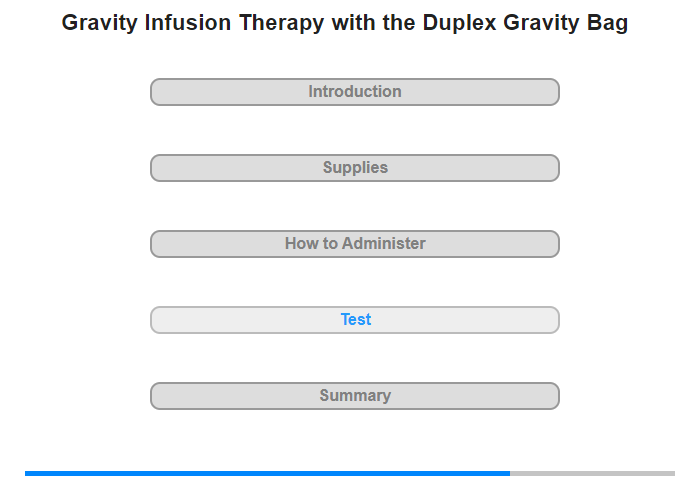The height and width of the screenshot is (480, 700).
Task: Choose How to Administer menu entry
Action: [x=354, y=244]
